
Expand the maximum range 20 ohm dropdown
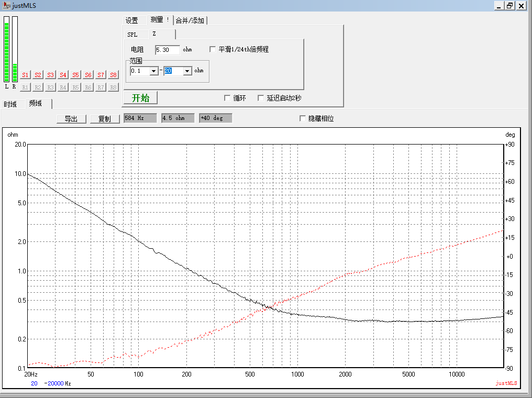coord(187,71)
